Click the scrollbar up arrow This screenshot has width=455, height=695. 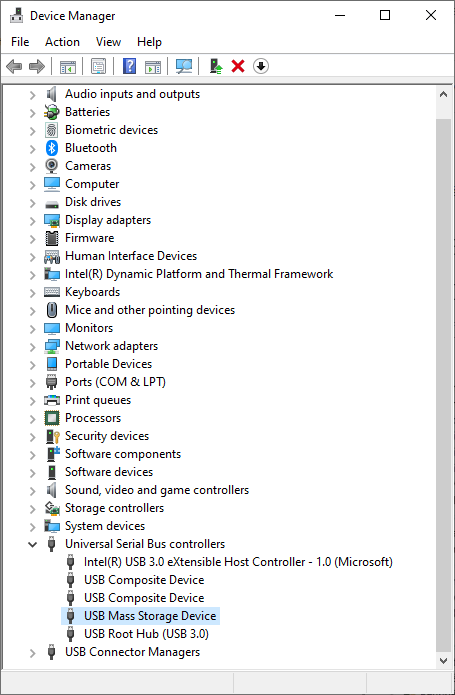(x=443, y=94)
